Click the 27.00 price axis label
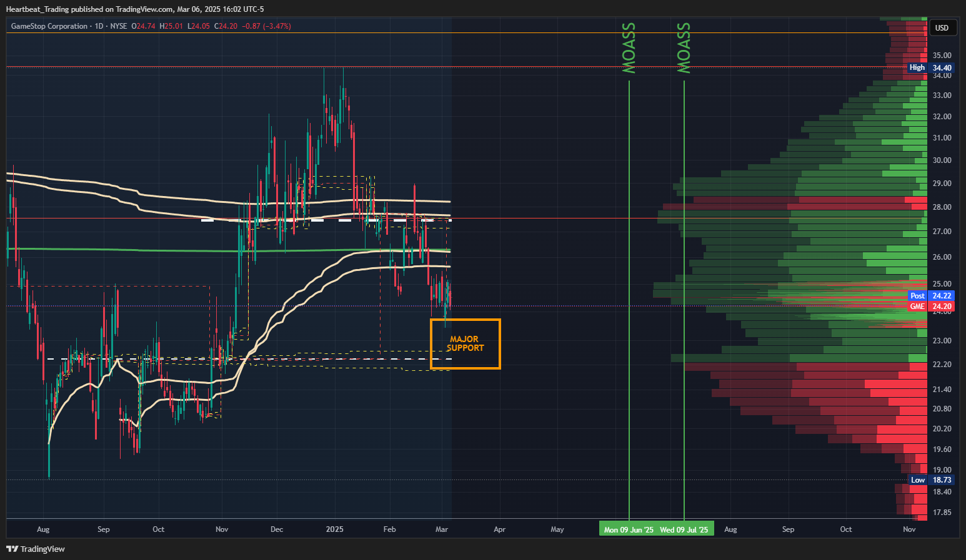 [x=942, y=232]
